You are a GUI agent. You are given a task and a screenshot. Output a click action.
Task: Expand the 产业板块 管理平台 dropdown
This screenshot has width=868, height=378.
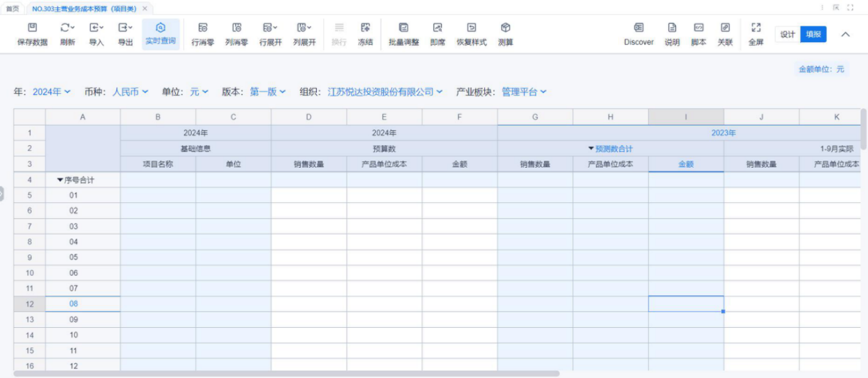[524, 92]
